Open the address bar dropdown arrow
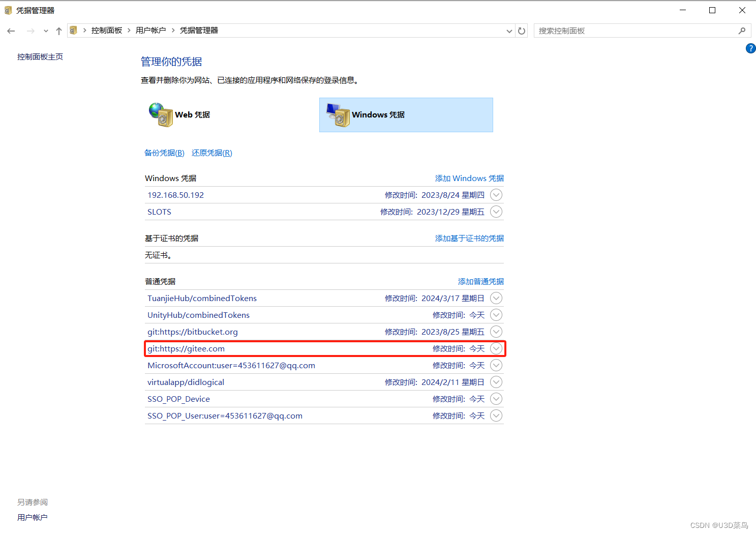Viewport: 756px width, 534px height. tap(509, 31)
